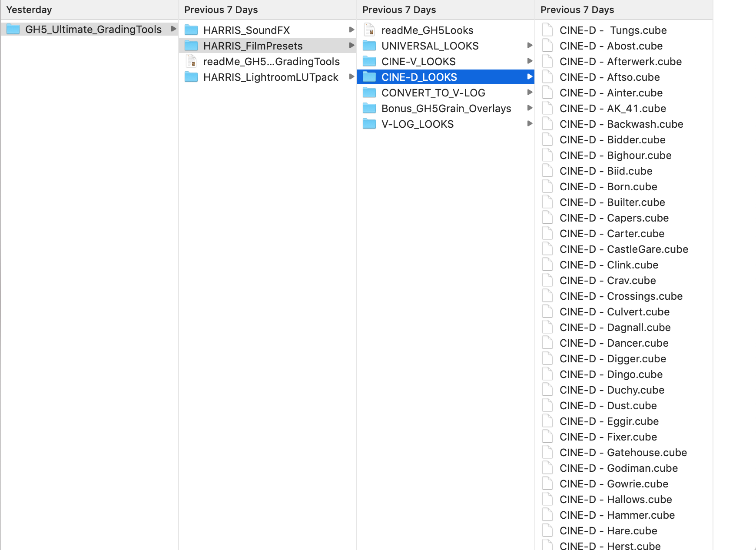The height and width of the screenshot is (550, 756).
Task: Click file icon of CINE-D - Builter.cube
Action: 547,202
